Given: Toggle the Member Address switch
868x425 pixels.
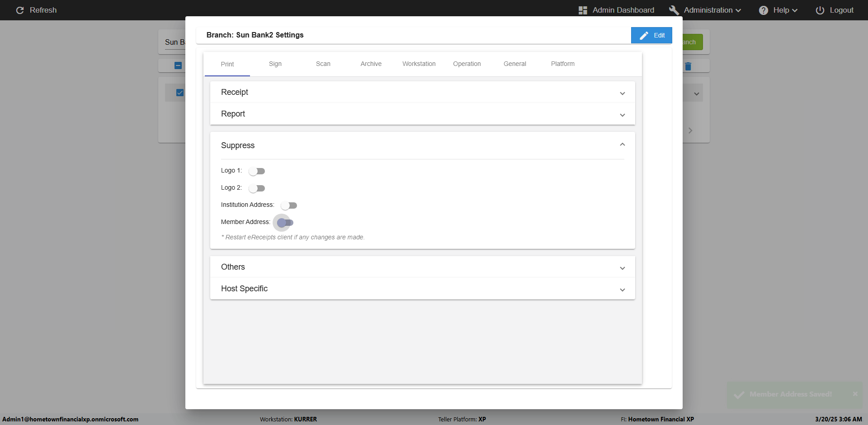Looking at the screenshot, I should click(x=285, y=223).
